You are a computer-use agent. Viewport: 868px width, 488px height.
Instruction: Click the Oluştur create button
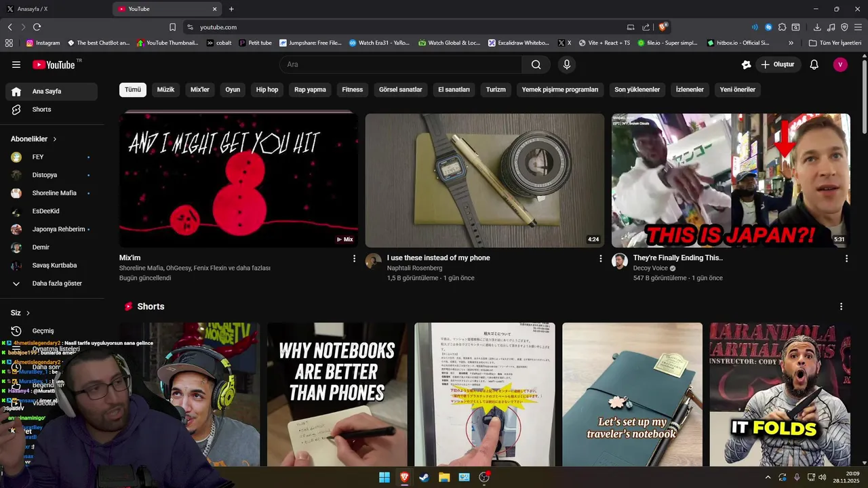[x=778, y=64]
